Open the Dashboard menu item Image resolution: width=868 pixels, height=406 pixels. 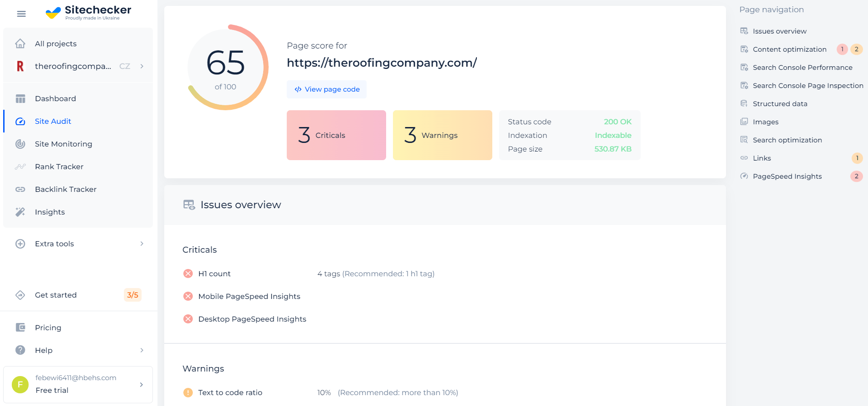tap(78, 98)
